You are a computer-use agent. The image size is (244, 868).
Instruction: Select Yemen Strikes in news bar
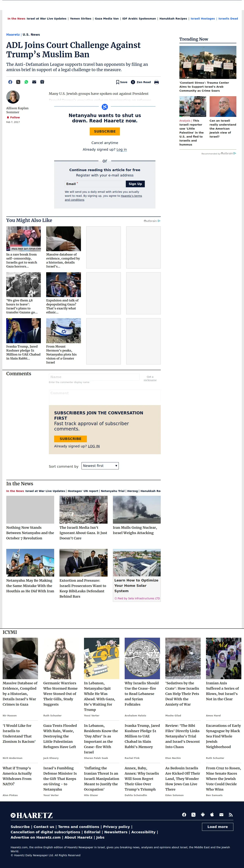[81, 19]
